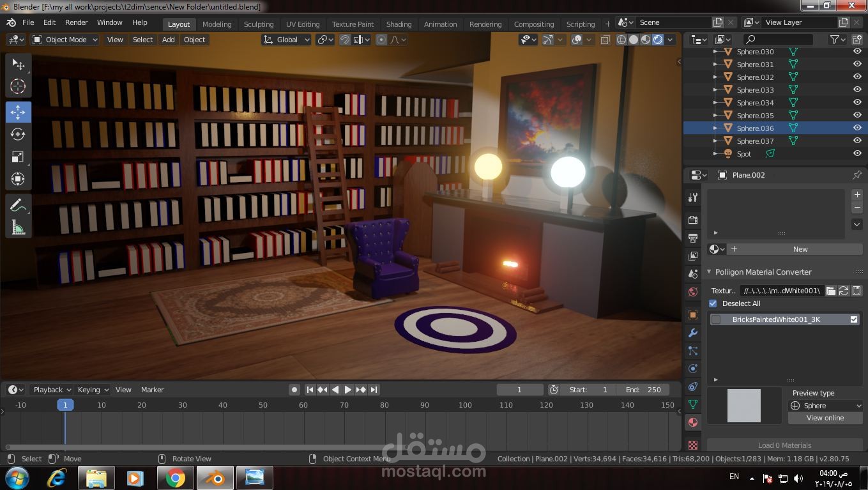Open the shading options dropdown arrow
The image size is (868, 490).
pyautogui.click(x=670, y=40)
